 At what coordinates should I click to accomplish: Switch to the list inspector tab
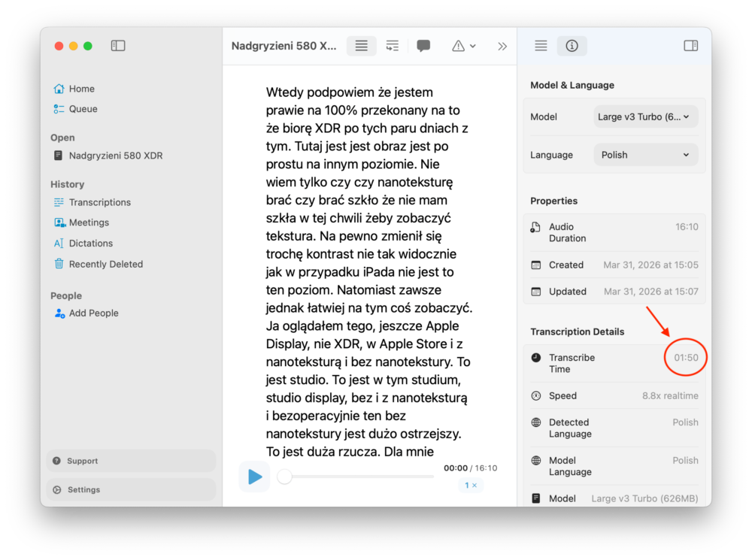pos(540,46)
